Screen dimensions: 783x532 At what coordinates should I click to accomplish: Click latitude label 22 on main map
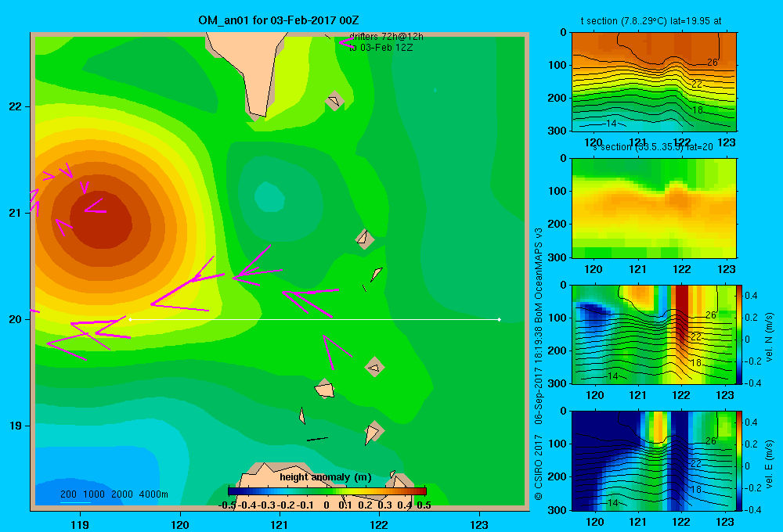[x=16, y=106]
